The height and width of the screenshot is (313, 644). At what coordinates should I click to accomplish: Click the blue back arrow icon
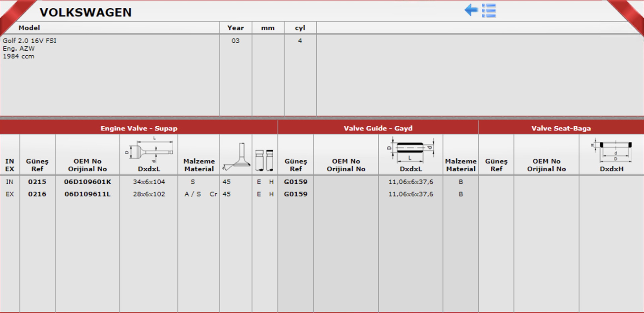471,10
